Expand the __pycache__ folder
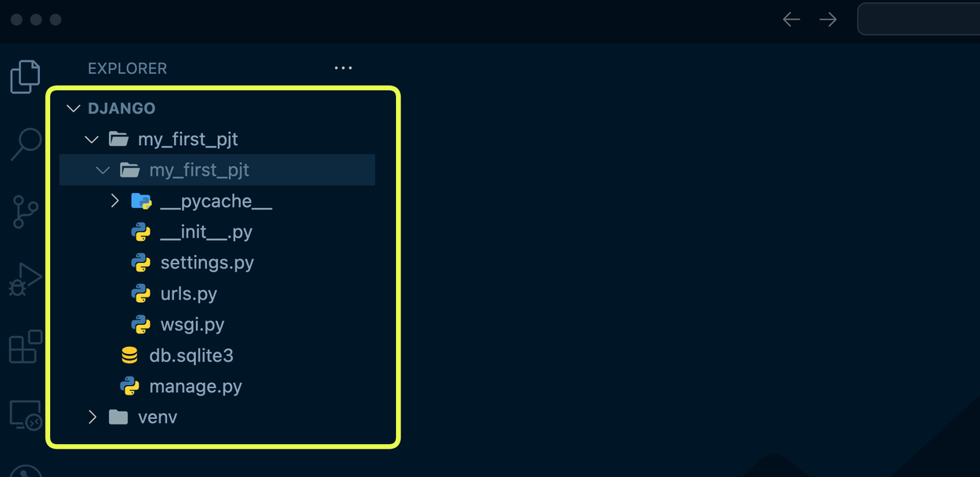 pyautogui.click(x=115, y=200)
